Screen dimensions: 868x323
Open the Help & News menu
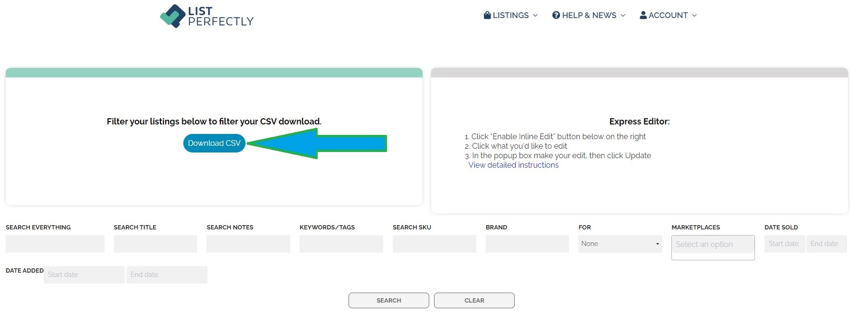point(589,15)
